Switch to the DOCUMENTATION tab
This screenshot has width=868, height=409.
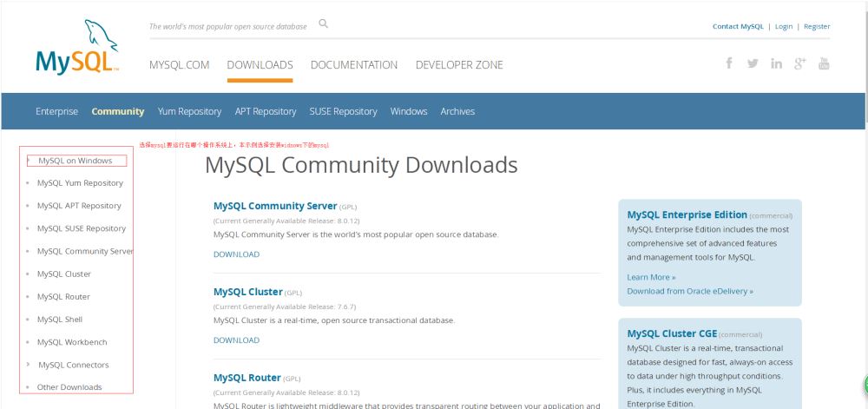point(354,65)
